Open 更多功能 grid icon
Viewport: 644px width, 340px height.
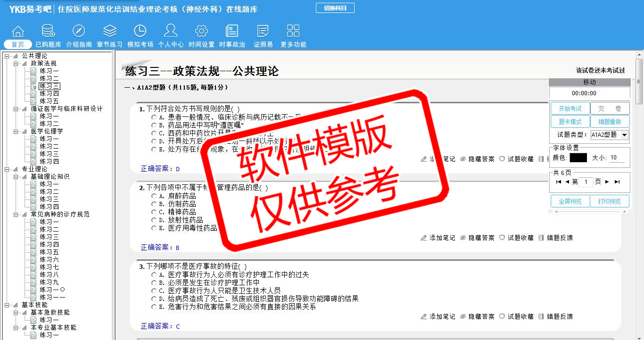point(293,32)
